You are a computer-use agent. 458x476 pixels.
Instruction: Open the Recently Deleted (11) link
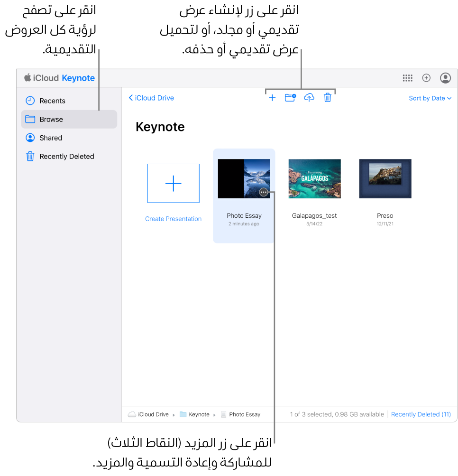tap(421, 414)
